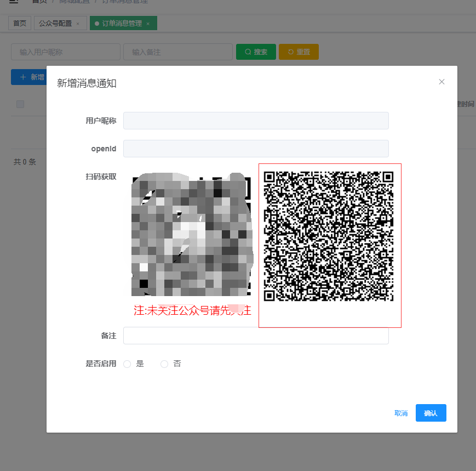
Task: Select the 是 radio button
Action: pyautogui.click(x=127, y=364)
